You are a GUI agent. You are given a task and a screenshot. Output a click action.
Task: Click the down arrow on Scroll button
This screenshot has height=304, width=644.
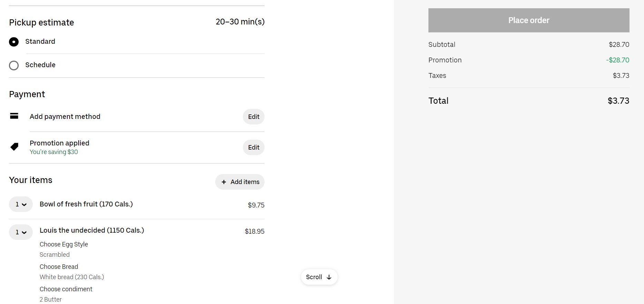pyautogui.click(x=329, y=277)
